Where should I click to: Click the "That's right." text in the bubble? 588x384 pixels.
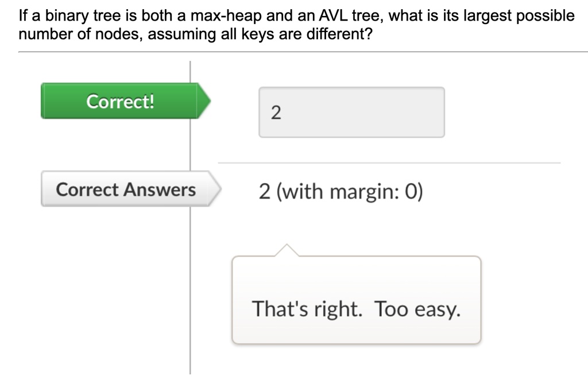[307, 309]
